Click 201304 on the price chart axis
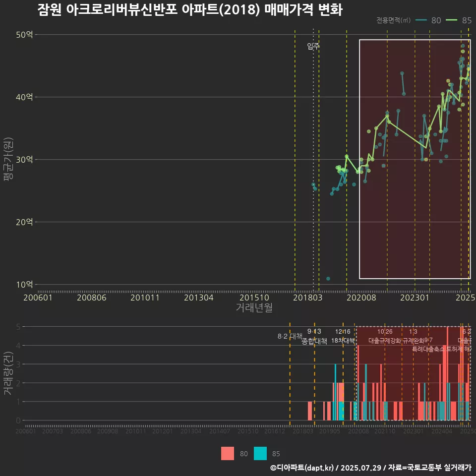Screen dimensions: 476x476 198,297
